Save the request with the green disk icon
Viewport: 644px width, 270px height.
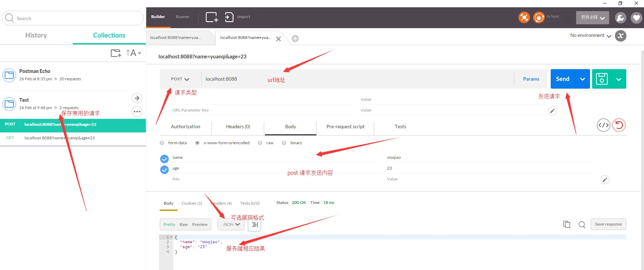[x=602, y=79]
